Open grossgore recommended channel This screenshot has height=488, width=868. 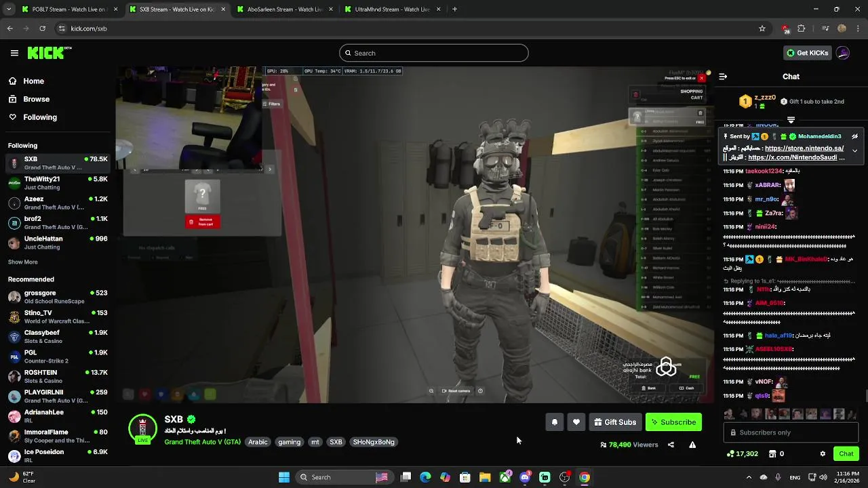(x=58, y=297)
